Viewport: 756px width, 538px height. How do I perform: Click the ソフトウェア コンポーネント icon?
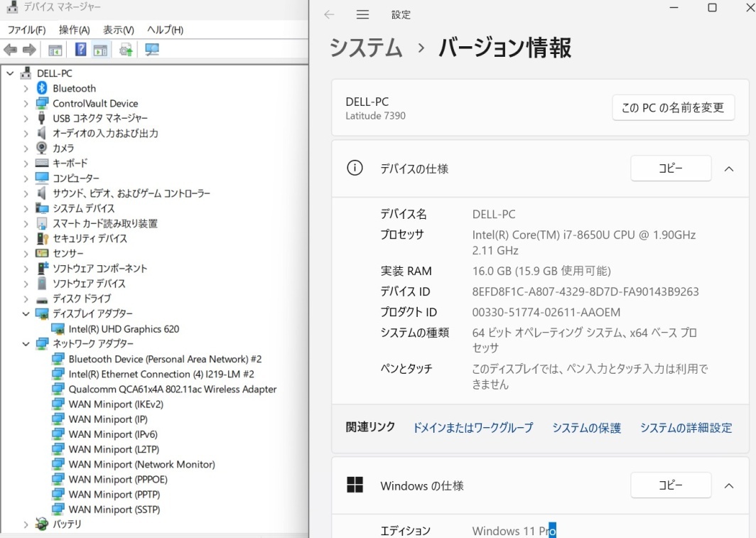point(43,268)
